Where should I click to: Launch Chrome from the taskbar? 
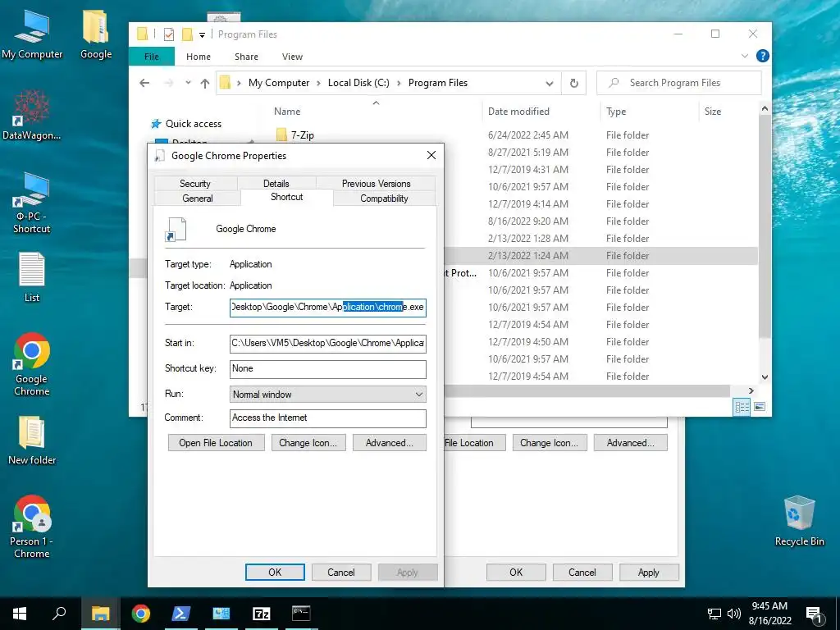[x=141, y=614]
